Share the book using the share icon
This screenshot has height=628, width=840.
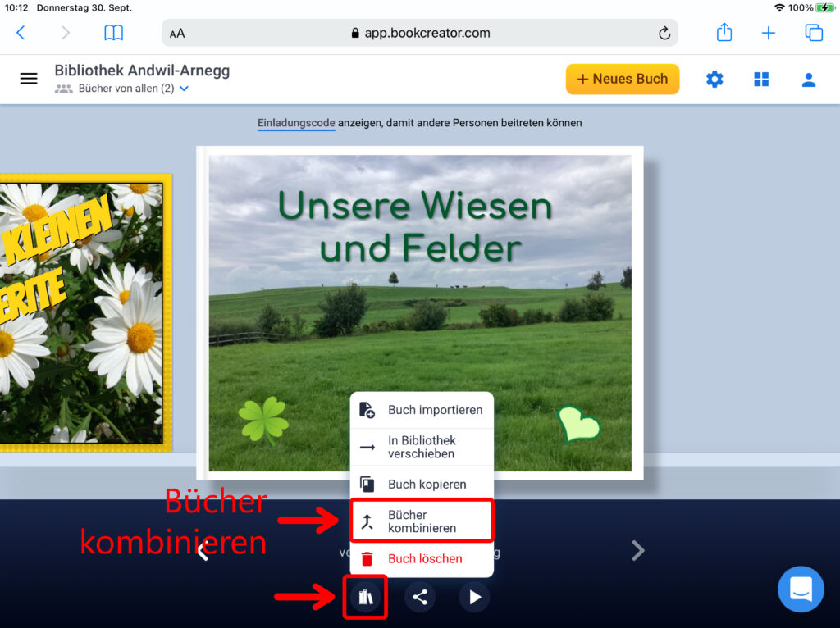420,597
